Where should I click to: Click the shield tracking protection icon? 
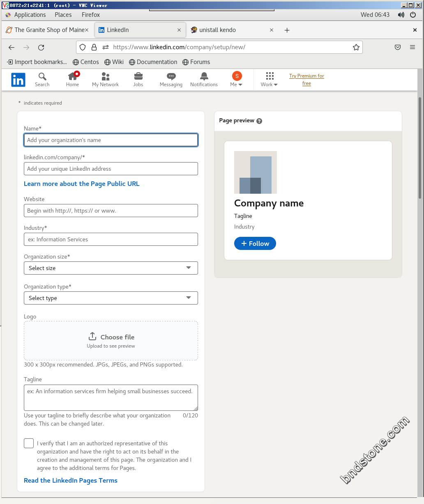(x=83, y=47)
